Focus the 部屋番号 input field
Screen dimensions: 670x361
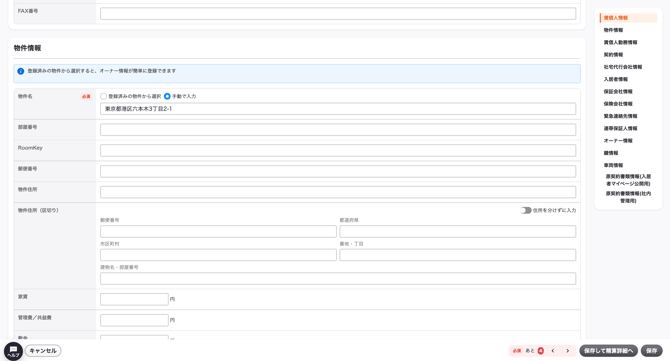338,130
